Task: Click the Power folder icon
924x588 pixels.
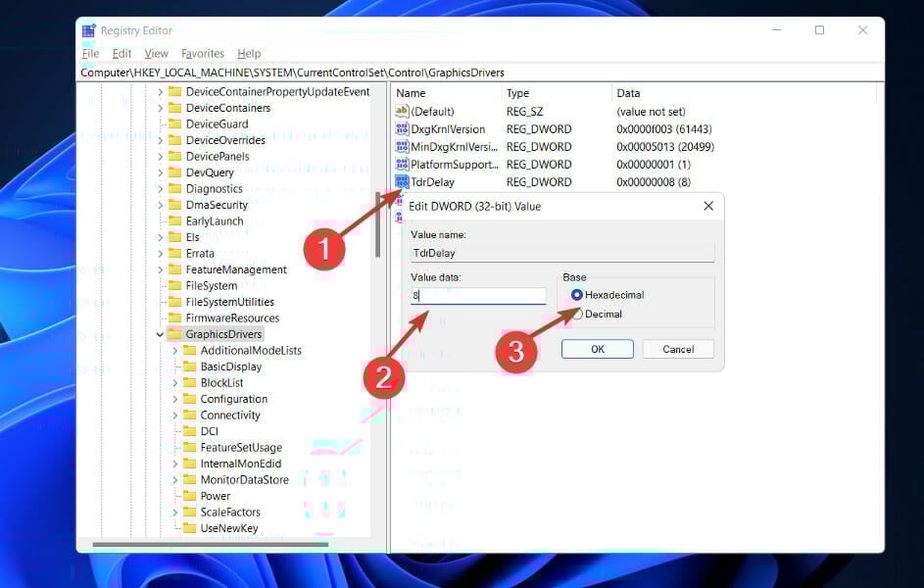Action: (190, 496)
